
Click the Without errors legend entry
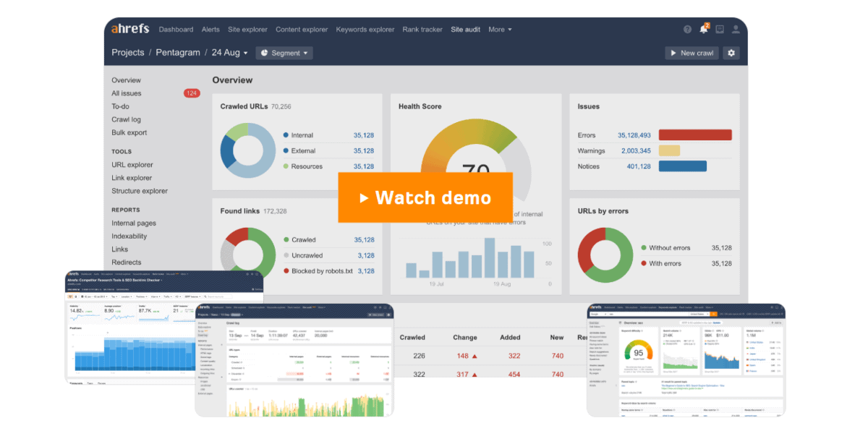(x=665, y=248)
